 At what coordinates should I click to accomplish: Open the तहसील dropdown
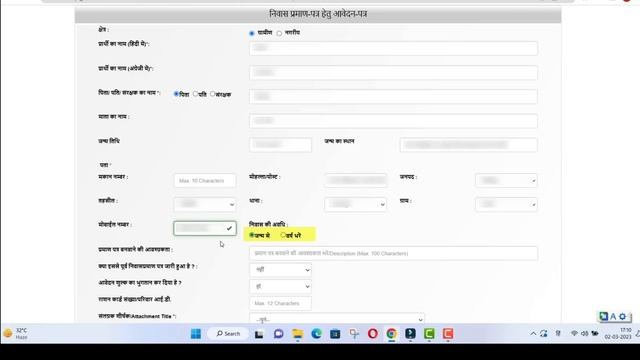[x=204, y=204]
